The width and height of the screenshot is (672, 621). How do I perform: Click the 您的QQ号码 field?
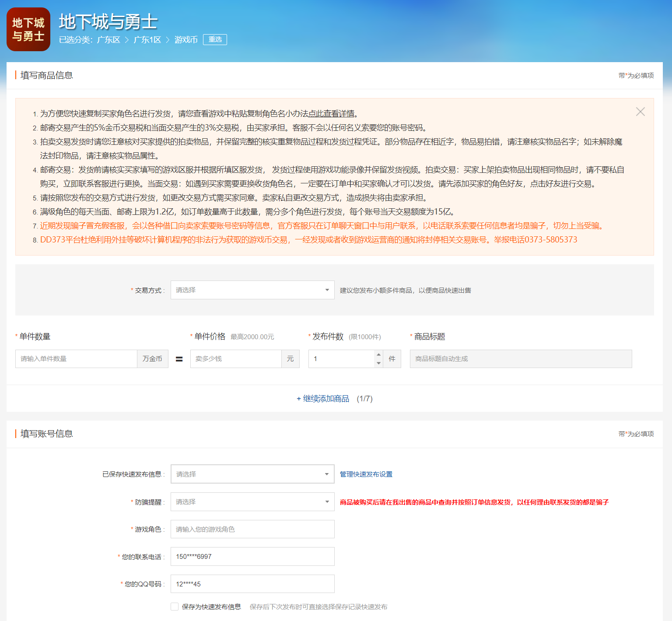(252, 584)
